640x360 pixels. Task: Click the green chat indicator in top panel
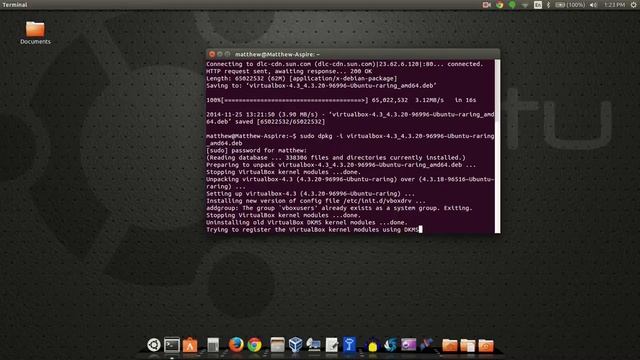[x=512, y=5]
